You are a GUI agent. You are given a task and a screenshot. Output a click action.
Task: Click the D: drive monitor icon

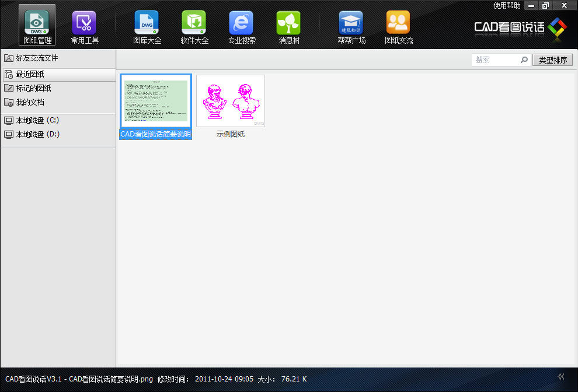[9, 135]
